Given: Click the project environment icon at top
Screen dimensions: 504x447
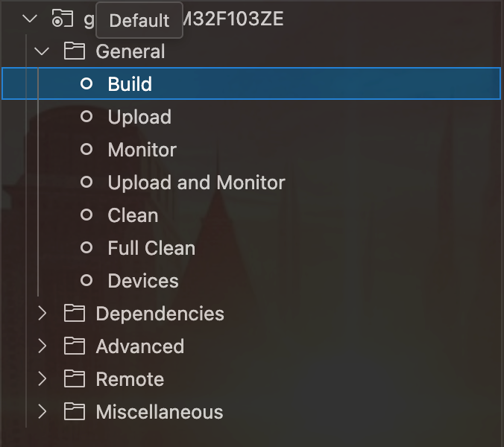Looking at the screenshot, I should (x=62, y=19).
